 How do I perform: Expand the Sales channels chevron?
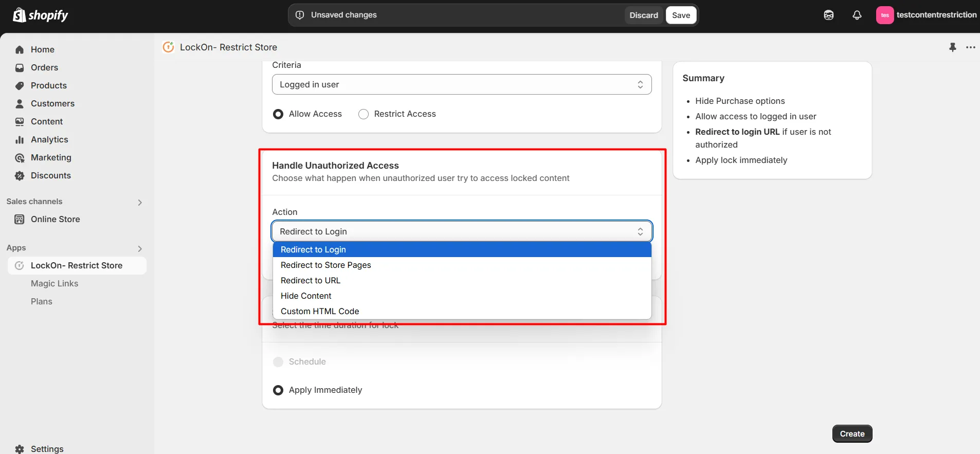(x=139, y=202)
